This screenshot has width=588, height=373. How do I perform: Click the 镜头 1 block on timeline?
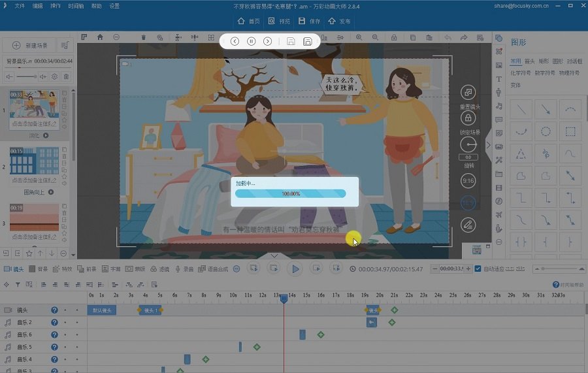coord(150,310)
